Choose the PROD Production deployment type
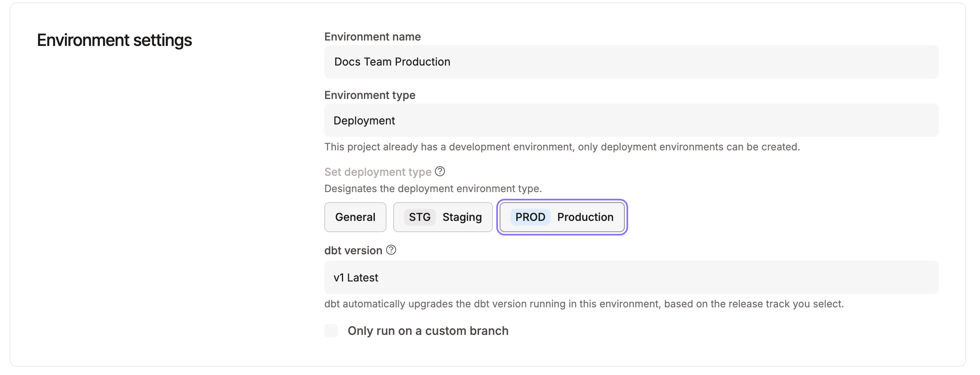980x375 pixels. tap(562, 217)
